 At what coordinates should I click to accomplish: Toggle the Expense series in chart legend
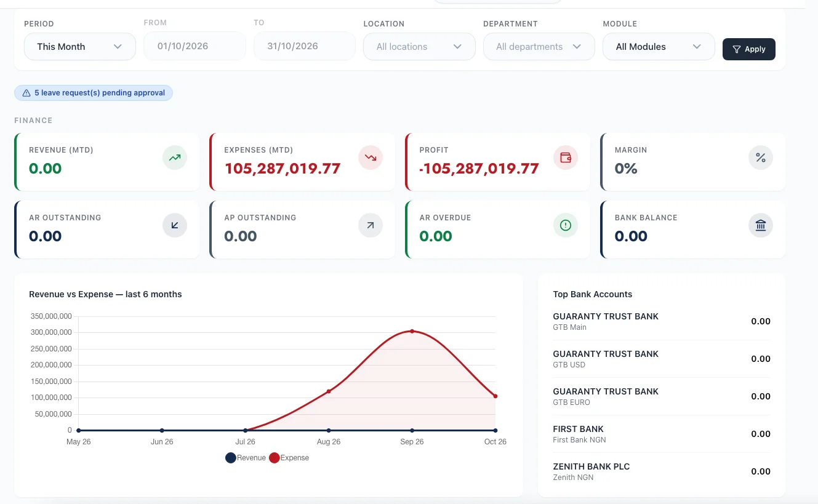pyautogui.click(x=289, y=458)
